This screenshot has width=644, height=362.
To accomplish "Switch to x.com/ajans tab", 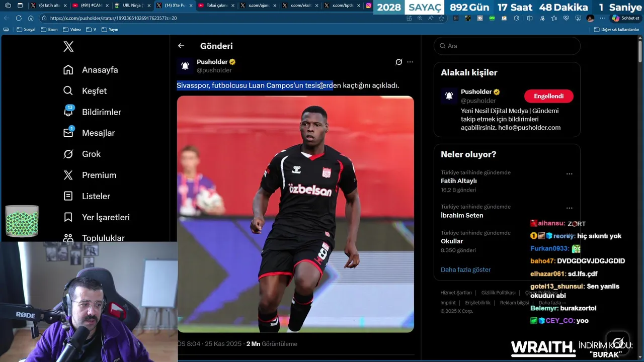I will point(259,6).
